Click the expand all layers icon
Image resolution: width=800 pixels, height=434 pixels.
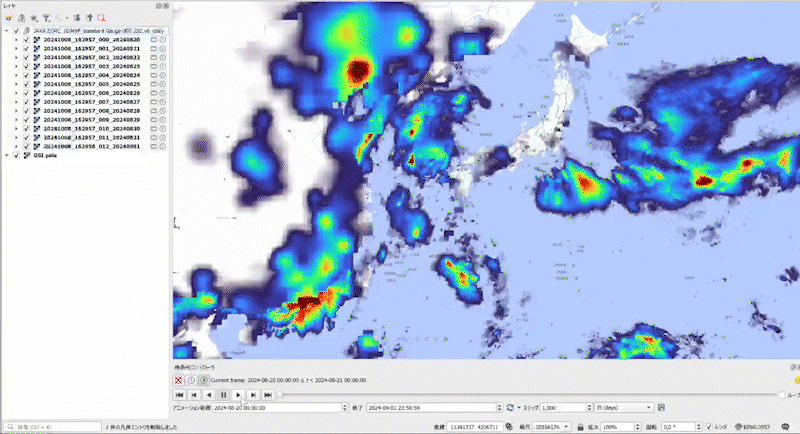77,18
